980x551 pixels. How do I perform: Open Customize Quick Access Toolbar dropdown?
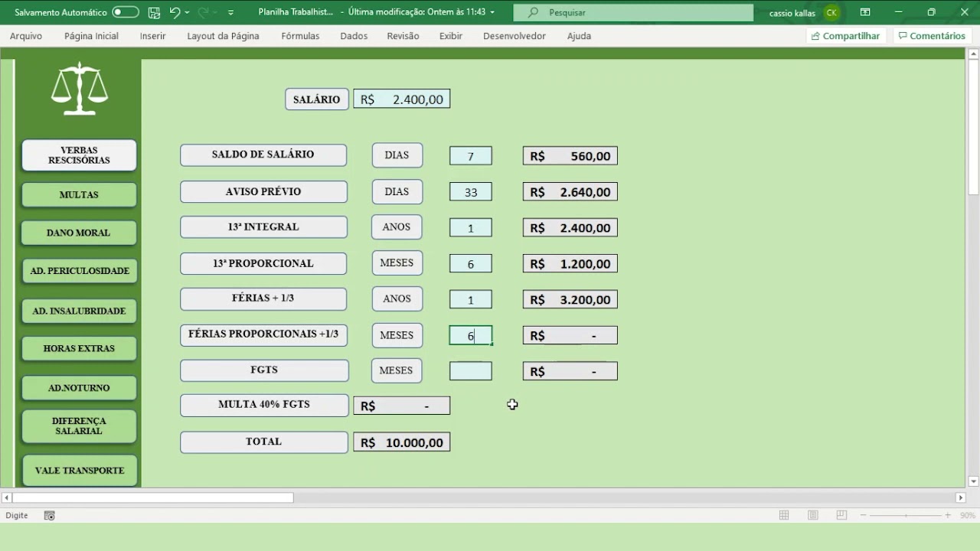tap(231, 13)
